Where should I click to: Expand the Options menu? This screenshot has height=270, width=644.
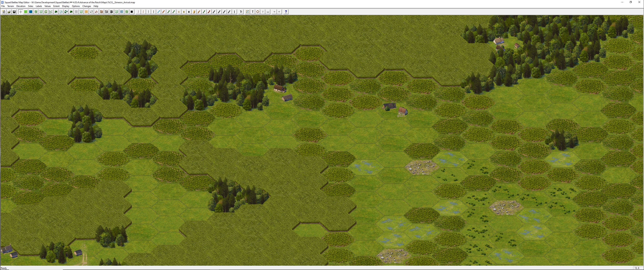coord(76,6)
